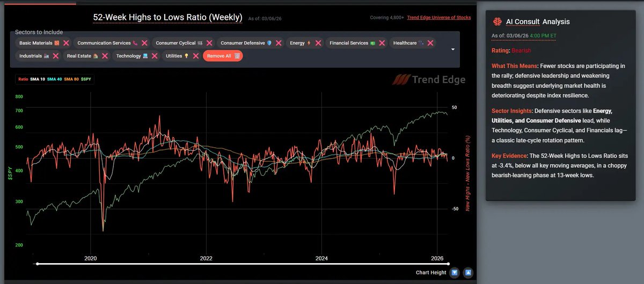
Task: Click the Sectors to Include heading
Action: point(39,32)
